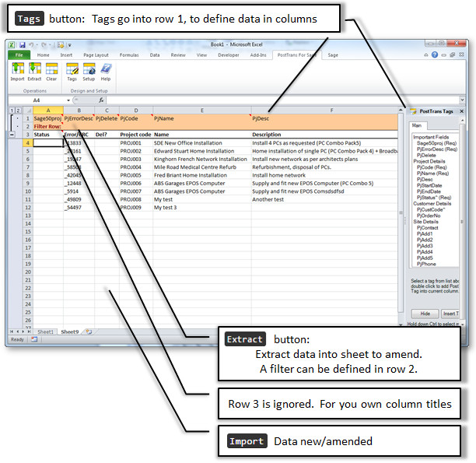The width and height of the screenshot is (476, 463).
Task: Click the Insert Tag button in Tags pane
Action: pos(450,314)
